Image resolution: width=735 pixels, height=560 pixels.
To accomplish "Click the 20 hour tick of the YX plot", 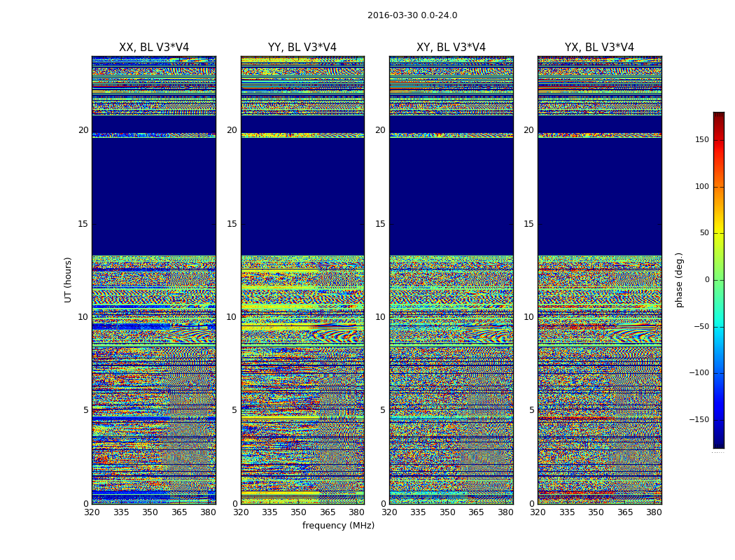I will tap(528, 130).
